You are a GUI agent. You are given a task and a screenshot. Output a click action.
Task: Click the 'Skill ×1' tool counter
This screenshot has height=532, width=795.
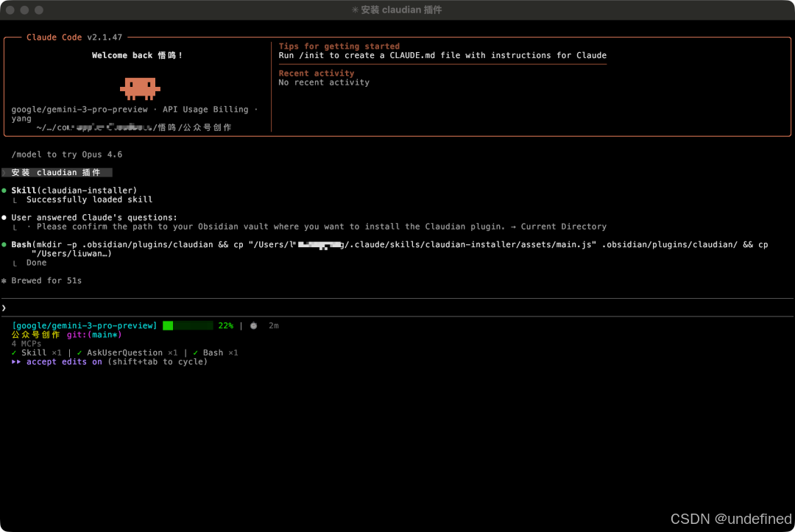click(41, 352)
